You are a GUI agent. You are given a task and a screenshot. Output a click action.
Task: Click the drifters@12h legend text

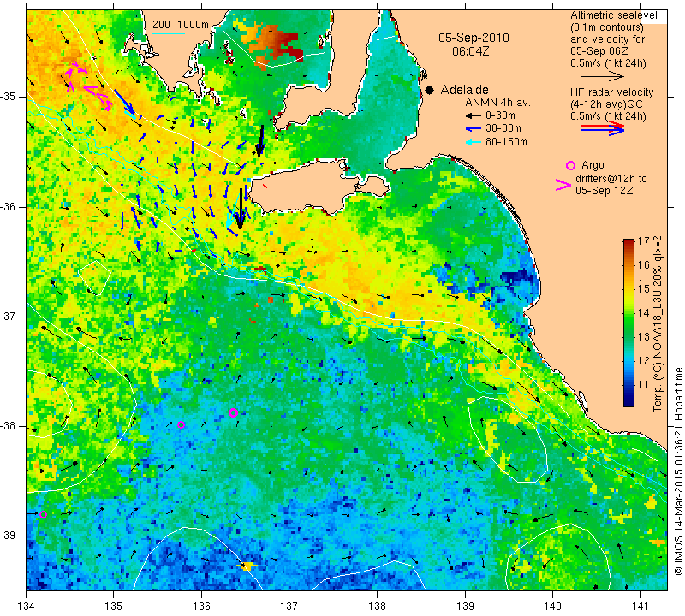pos(611,184)
